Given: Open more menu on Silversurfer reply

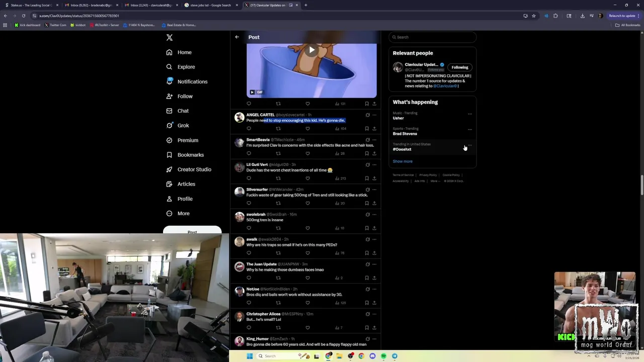Looking at the screenshot, I should click(374, 190).
